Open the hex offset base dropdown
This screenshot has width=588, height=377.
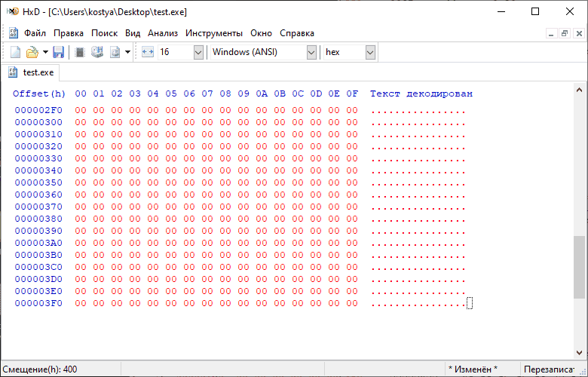(x=370, y=53)
